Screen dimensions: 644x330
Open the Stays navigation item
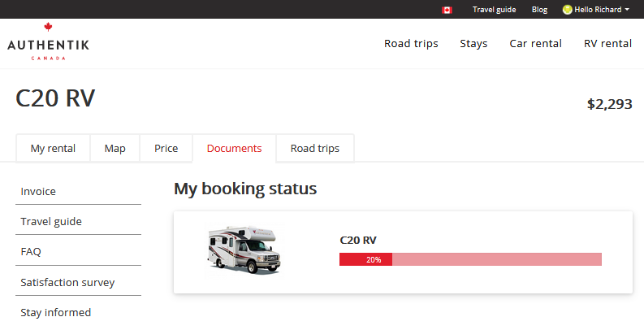473,44
